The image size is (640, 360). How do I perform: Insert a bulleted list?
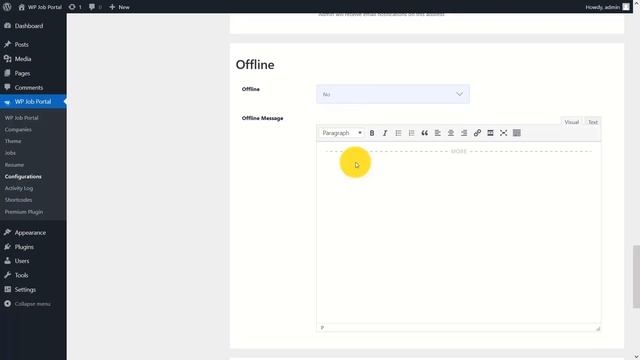click(398, 133)
